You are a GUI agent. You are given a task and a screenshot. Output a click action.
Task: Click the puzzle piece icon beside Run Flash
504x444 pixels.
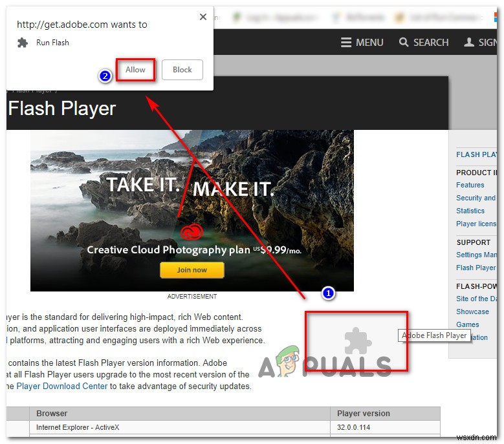(23, 43)
